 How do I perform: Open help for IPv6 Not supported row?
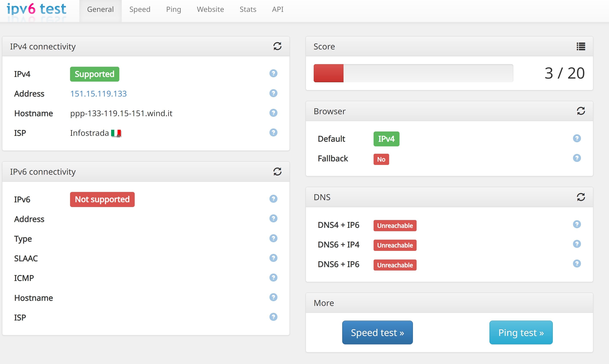pos(273,199)
